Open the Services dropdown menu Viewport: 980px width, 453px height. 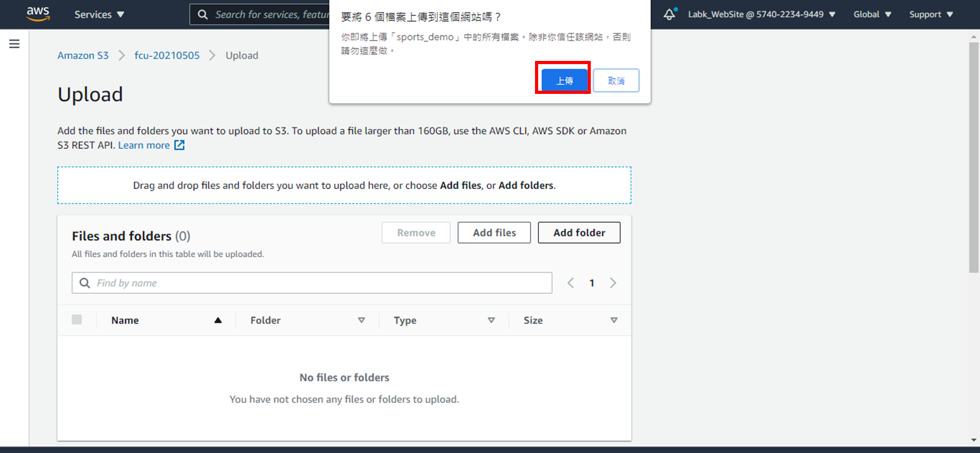pyautogui.click(x=100, y=14)
